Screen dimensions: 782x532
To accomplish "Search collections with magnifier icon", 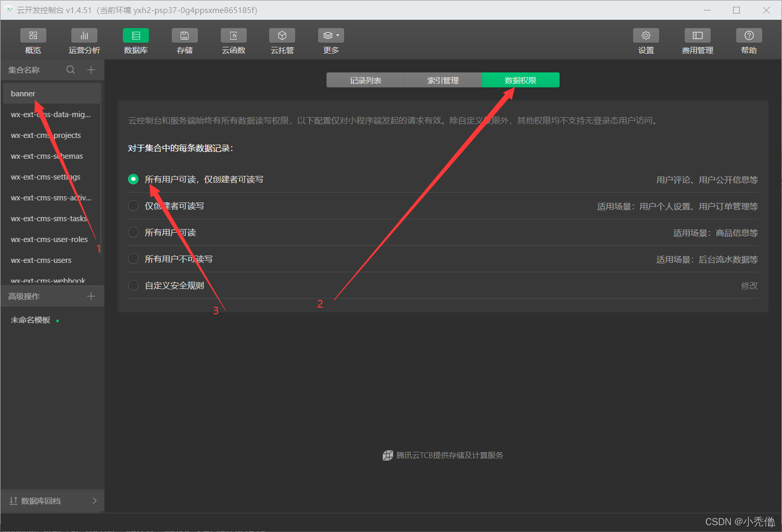I will [71, 70].
